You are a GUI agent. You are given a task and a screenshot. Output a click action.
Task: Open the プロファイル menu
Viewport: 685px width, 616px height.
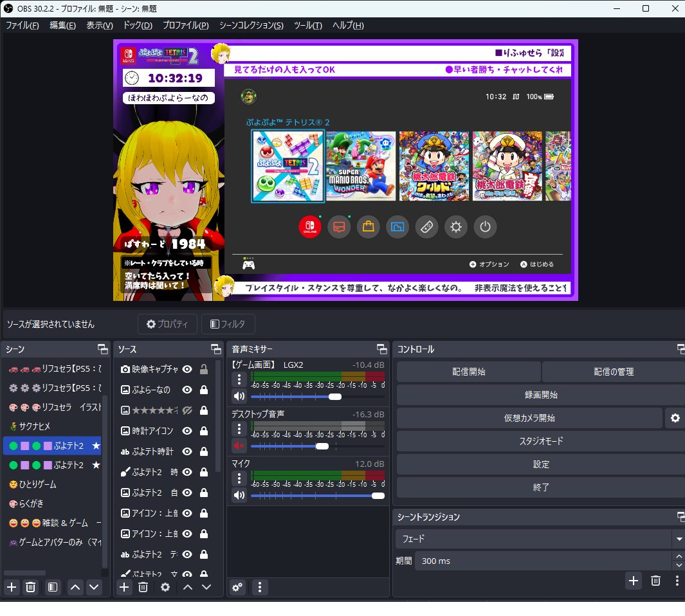tap(185, 26)
